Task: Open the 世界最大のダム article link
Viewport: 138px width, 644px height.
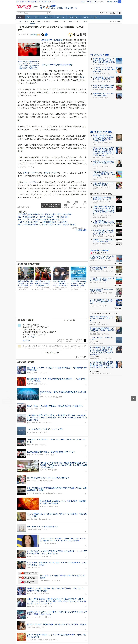Action: tap(63, 393)
